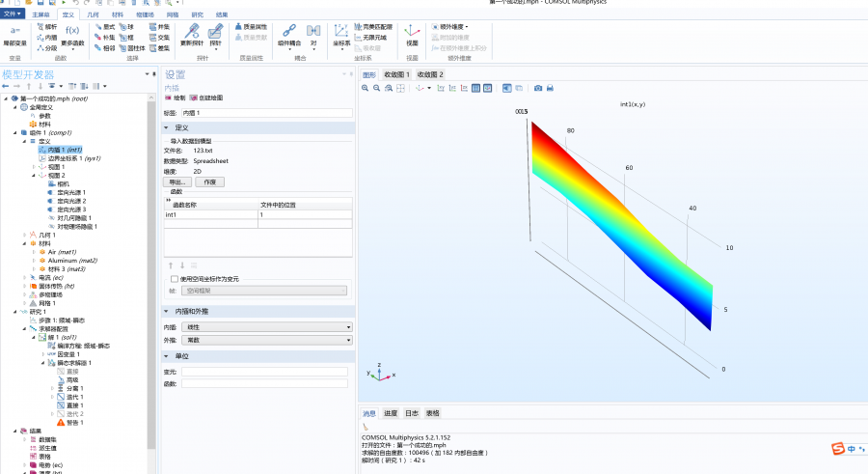Switch to the 结果 ribbon tab

[x=222, y=14]
